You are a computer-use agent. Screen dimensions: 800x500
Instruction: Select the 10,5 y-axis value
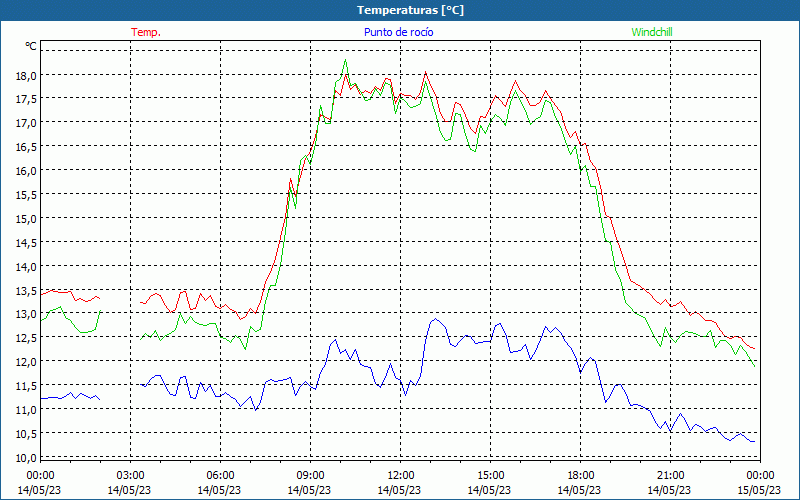click(26, 434)
